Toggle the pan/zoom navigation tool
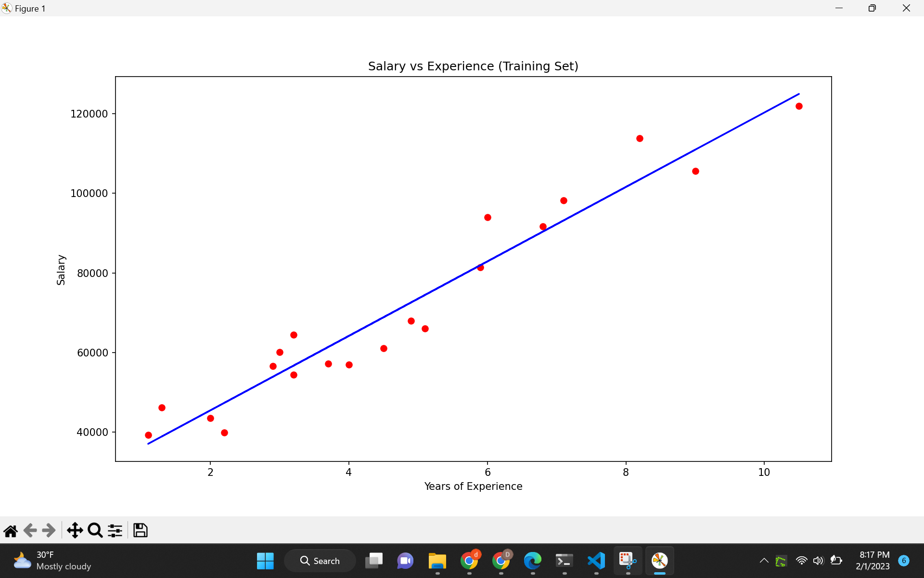 [75, 530]
